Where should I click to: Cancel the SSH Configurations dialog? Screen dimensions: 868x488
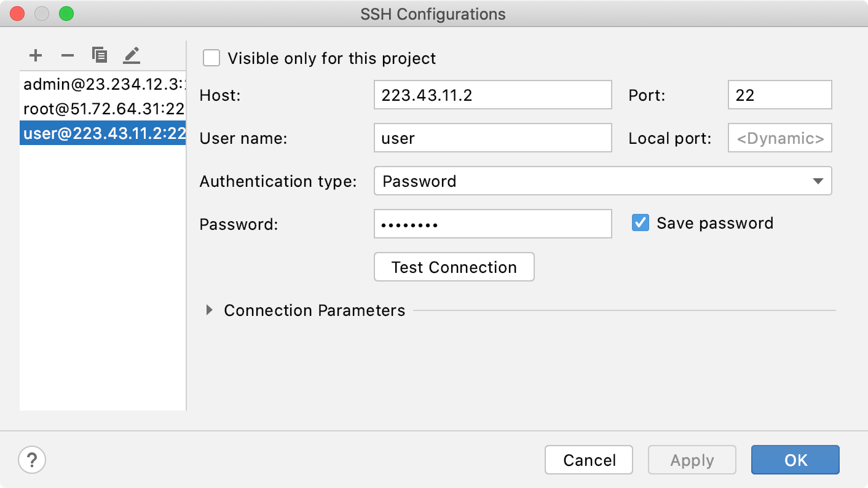pyautogui.click(x=588, y=460)
